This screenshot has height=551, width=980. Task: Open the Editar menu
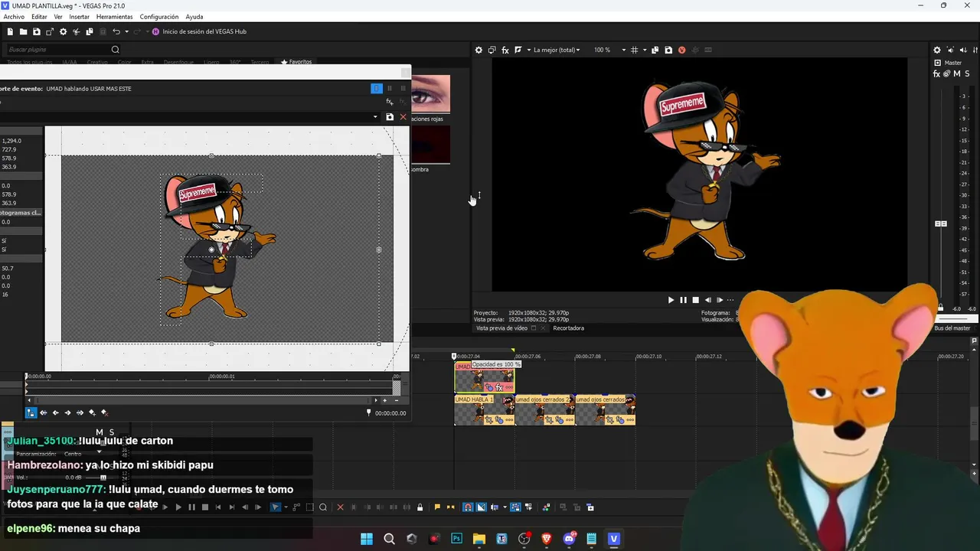point(39,16)
